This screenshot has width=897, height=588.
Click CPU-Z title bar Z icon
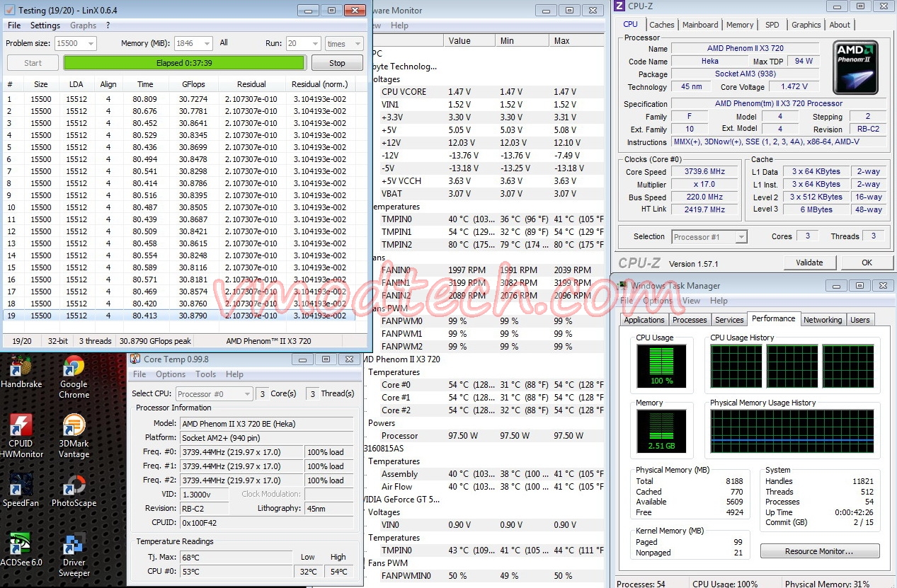coord(619,6)
